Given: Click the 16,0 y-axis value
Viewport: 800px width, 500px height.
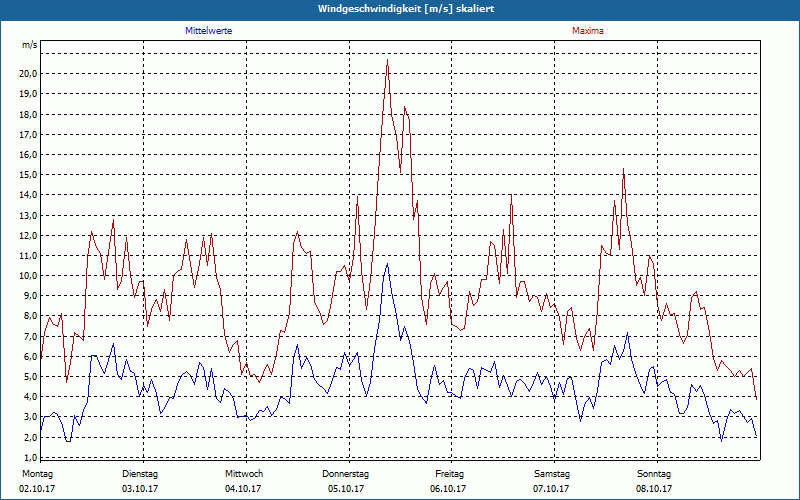Looking at the screenshot, I should (28, 155).
